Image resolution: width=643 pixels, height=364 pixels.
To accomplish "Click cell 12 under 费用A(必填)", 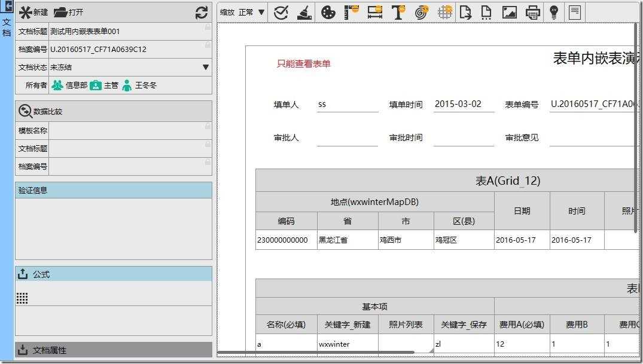I will coord(522,344).
